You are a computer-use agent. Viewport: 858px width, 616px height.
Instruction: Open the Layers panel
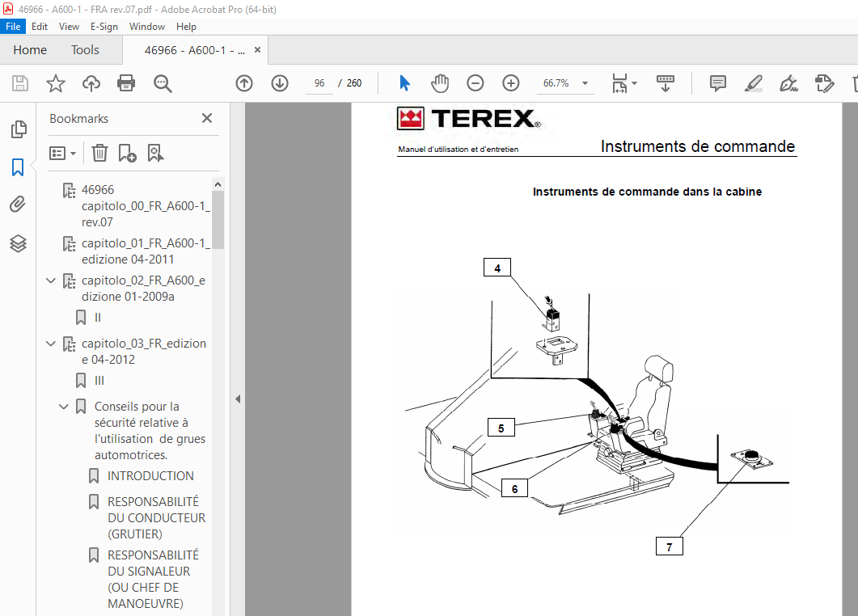pos(18,243)
